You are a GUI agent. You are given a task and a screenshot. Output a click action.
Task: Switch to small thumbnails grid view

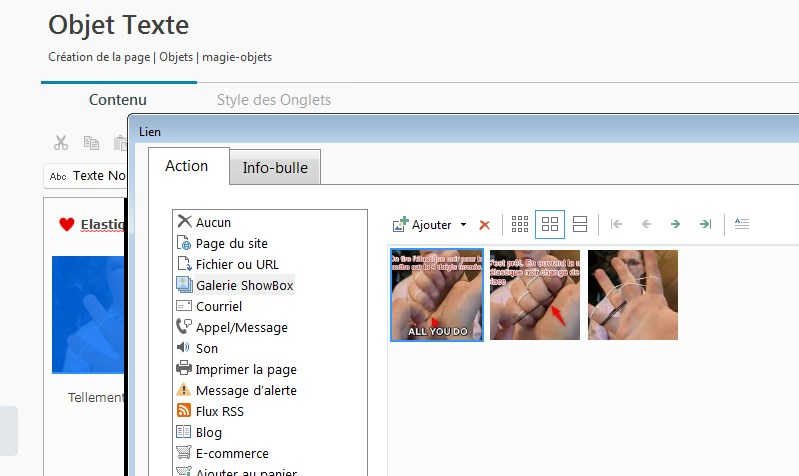(520, 224)
